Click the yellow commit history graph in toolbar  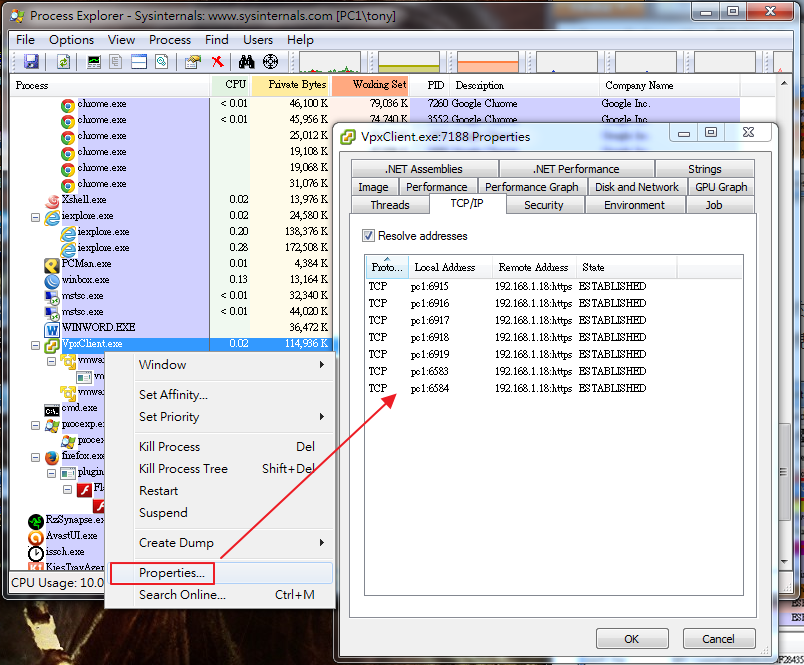[409, 62]
